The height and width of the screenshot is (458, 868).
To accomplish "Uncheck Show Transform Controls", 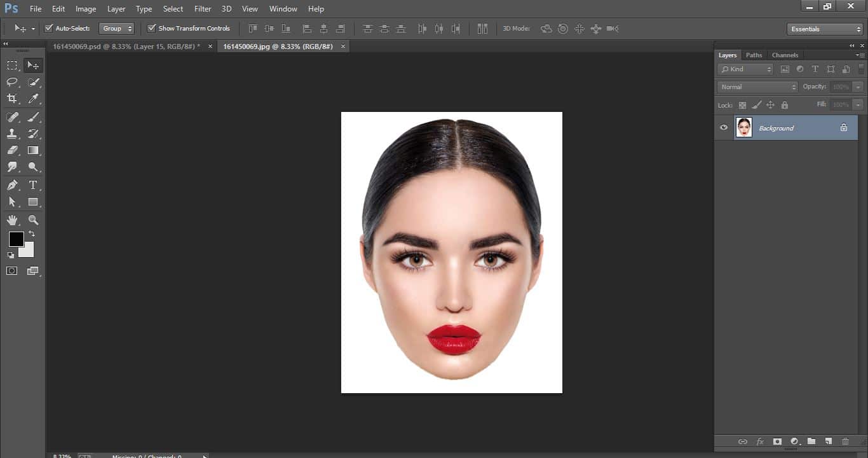I will click(152, 28).
